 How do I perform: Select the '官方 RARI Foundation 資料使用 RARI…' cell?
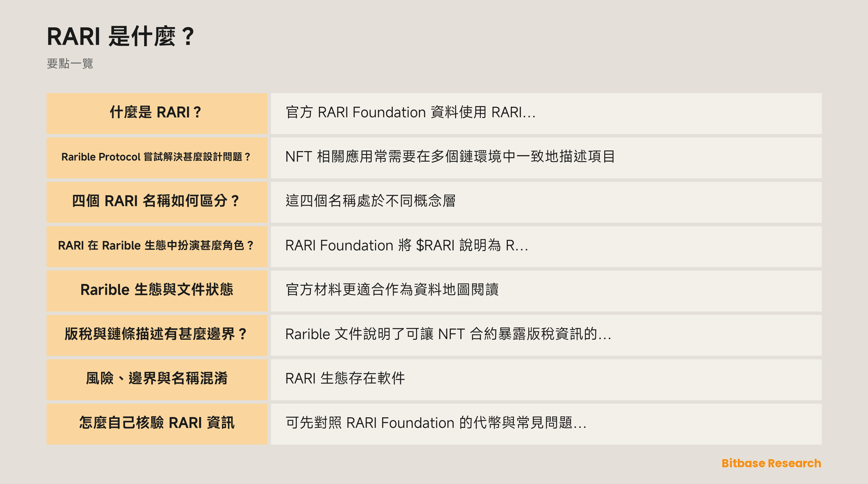tap(546, 113)
